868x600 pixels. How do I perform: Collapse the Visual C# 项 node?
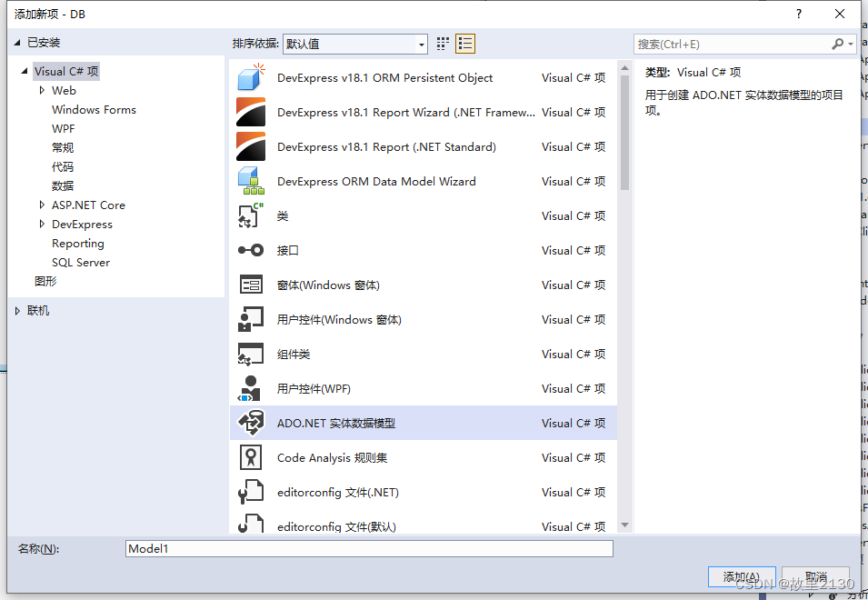(x=25, y=70)
